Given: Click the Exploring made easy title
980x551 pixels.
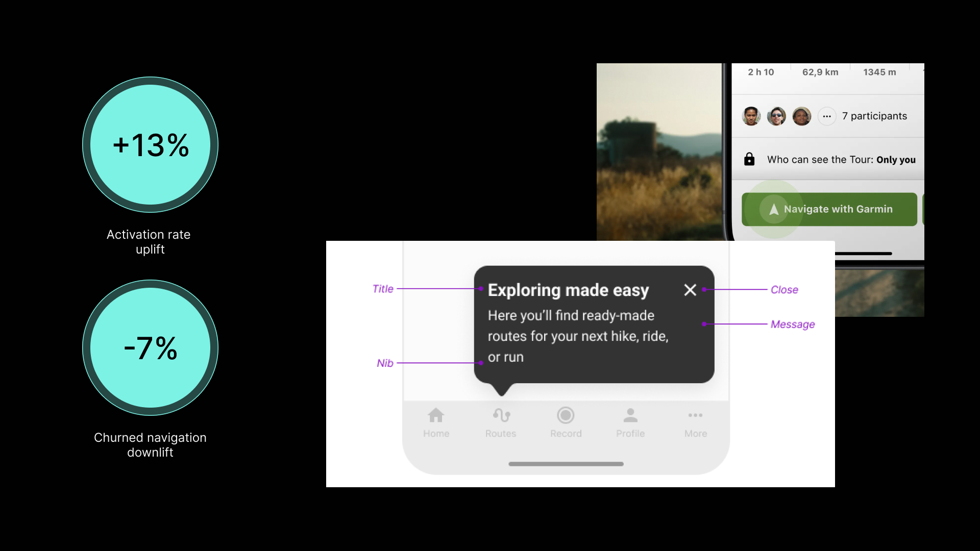Looking at the screenshot, I should click(x=568, y=290).
